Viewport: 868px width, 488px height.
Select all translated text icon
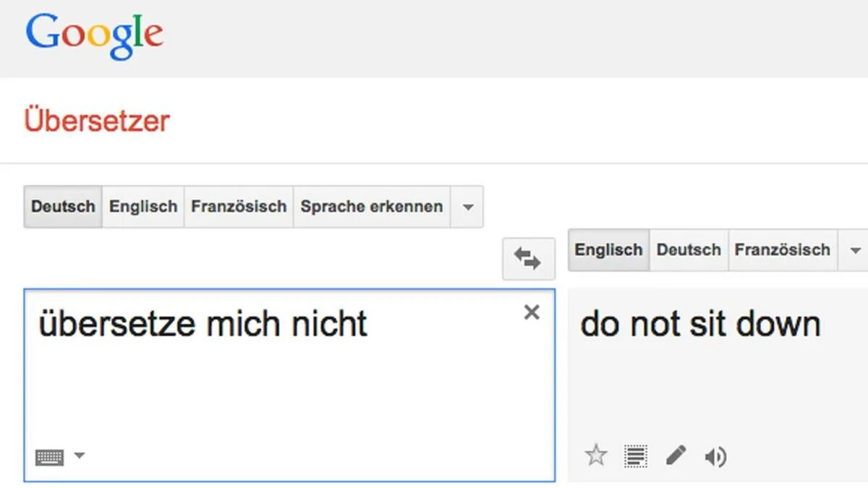click(636, 456)
